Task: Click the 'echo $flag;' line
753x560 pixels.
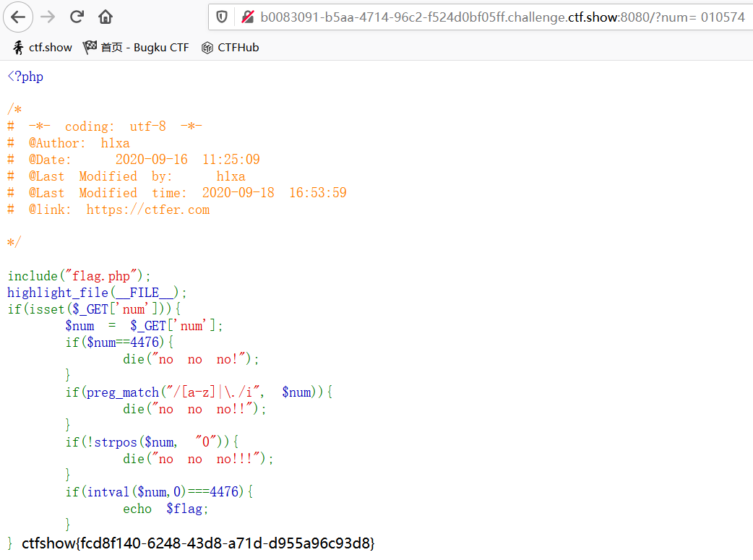Action: pos(165,509)
